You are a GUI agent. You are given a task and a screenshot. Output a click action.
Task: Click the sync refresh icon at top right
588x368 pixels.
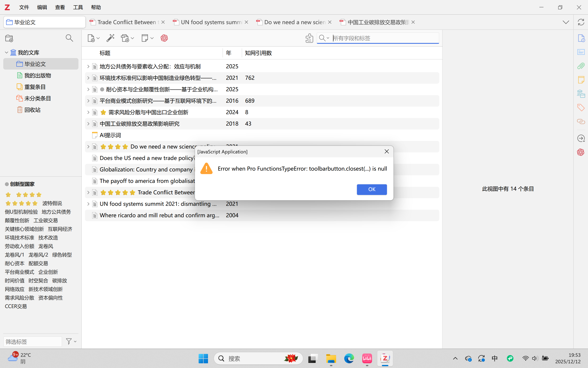pos(581,22)
